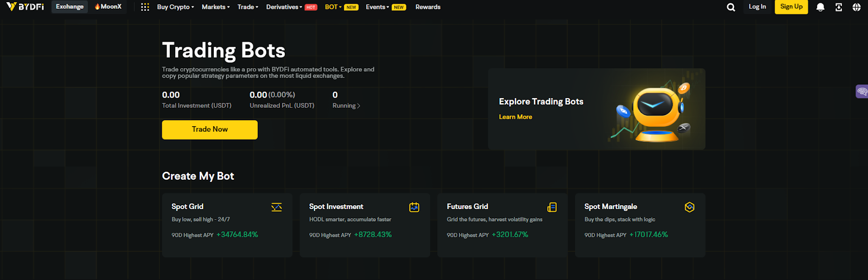The height and width of the screenshot is (280, 868).
Task: Click the HOT badge beside Derivatives
Action: click(311, 8)
